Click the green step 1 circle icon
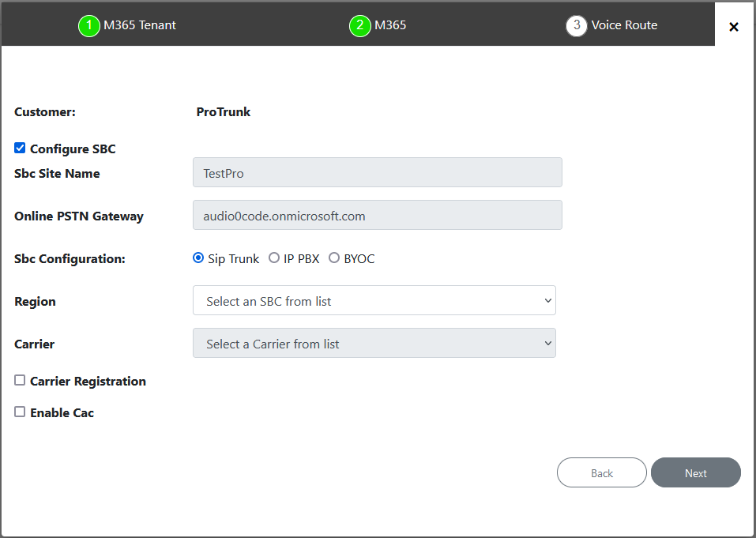The height and width of the screenshot is (538, 756). [88, 24]
